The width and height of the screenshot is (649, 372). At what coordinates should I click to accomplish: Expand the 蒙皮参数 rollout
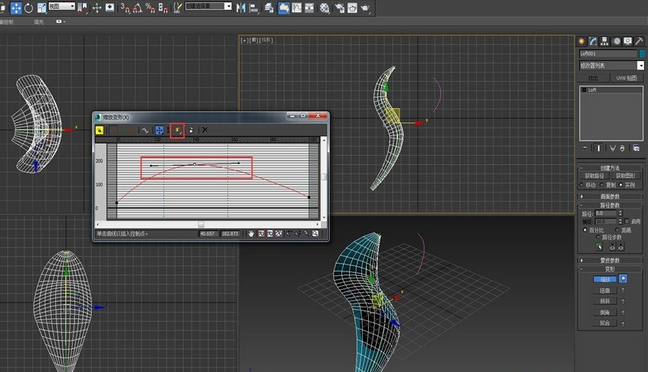pyautogui.click(x=610, y=260)
